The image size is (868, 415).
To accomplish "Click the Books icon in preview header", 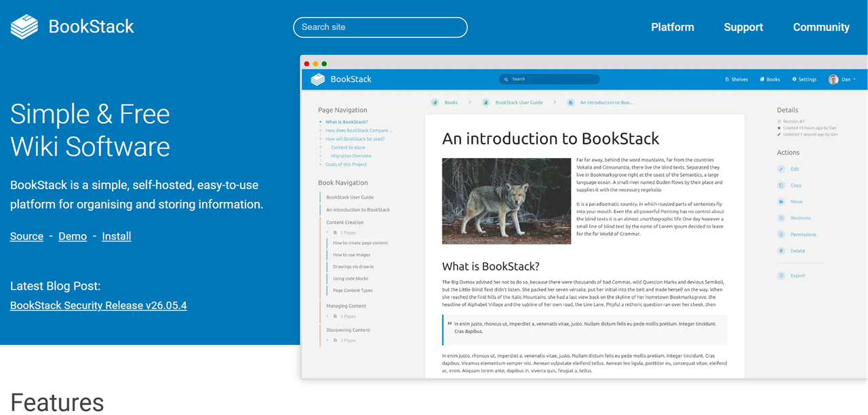I will [x=762, y=79].
